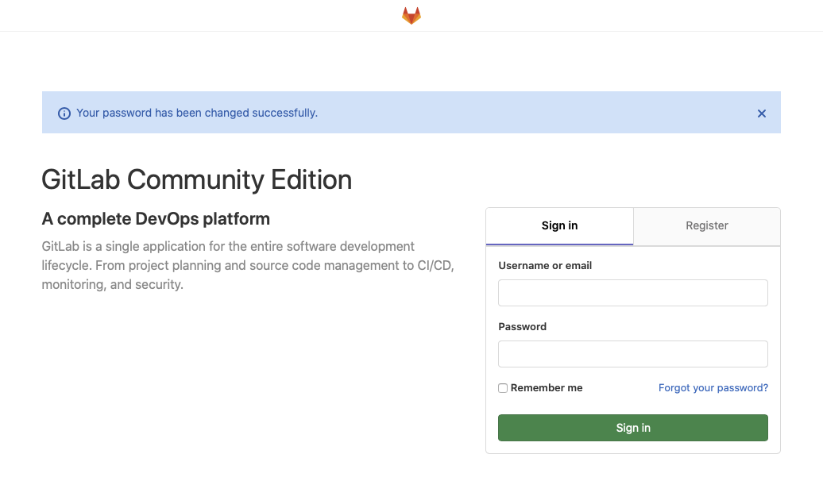Image resolution: width=823 pixels, height=504 pixels.
Task: Select the Sign in tab
Action: pos(559,226)
